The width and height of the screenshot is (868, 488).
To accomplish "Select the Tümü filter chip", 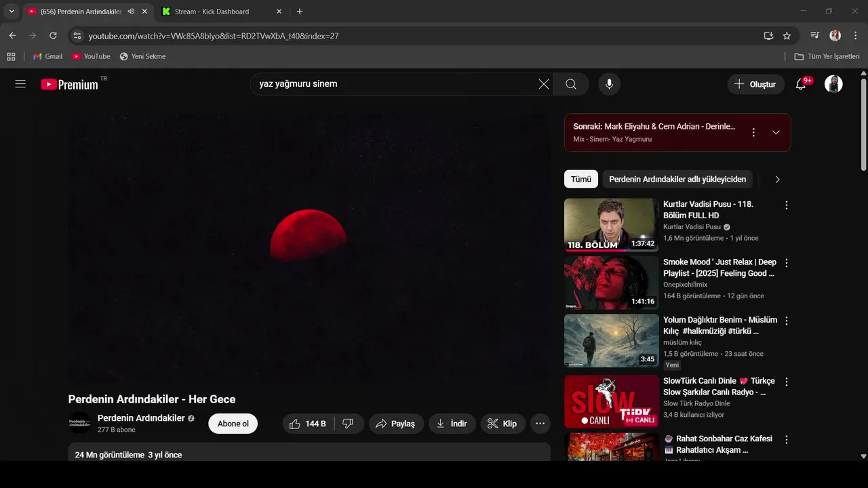I will (x=581, y=180).
